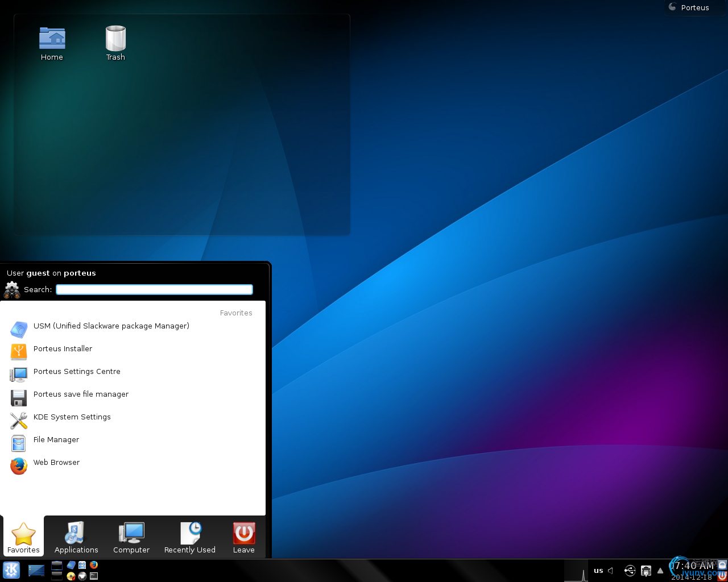This screenshot has height=582, width=728.
Task: Open the terminal from the taskbar
Action: [x=94, y=576]
